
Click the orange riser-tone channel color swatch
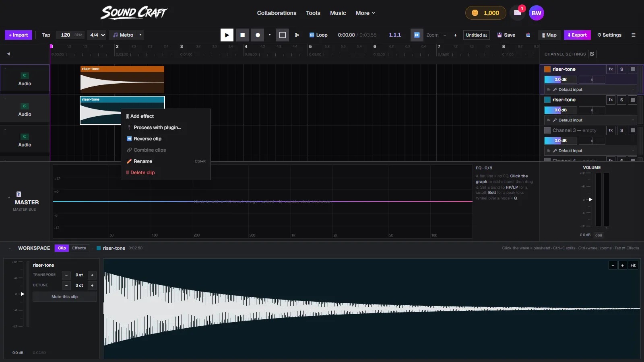(547, 69)
